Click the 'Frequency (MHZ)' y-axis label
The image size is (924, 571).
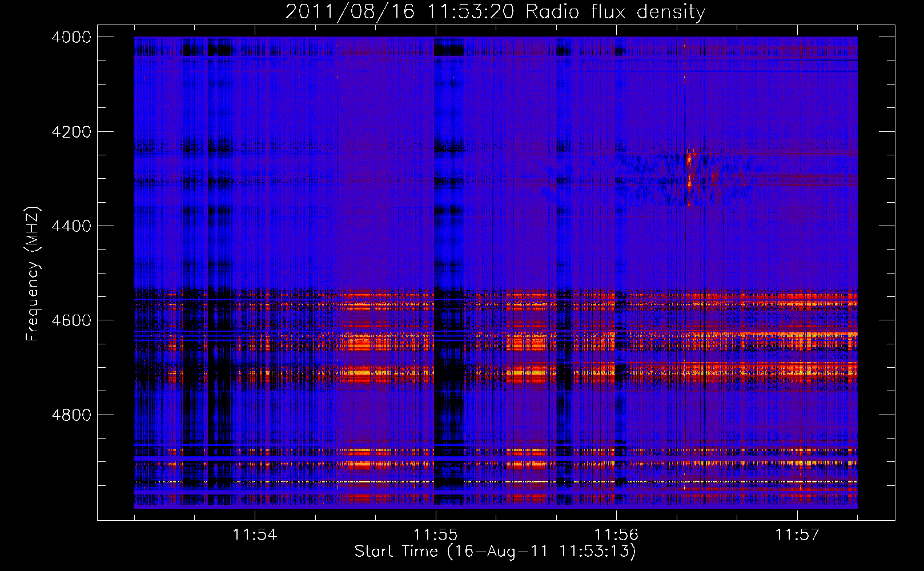click(x=33, y=274)
